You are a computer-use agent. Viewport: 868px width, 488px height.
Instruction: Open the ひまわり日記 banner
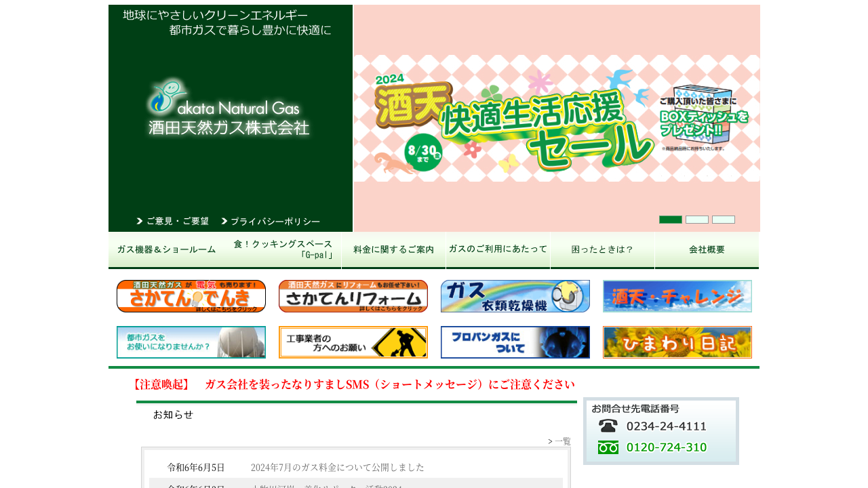[677, 342]
